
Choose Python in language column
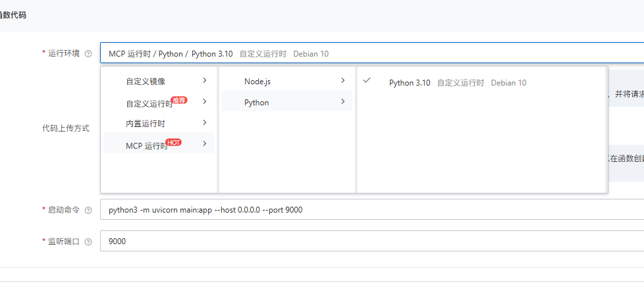point(287,102)
